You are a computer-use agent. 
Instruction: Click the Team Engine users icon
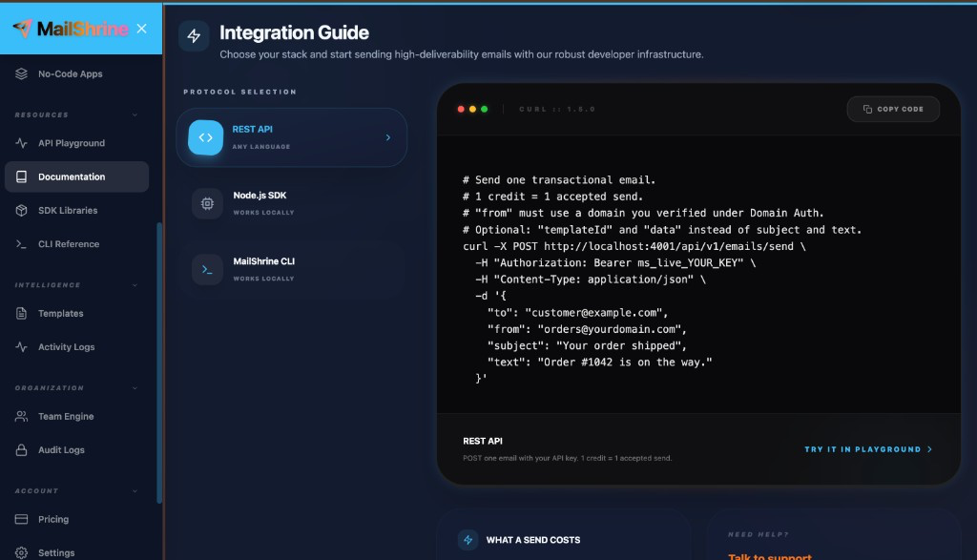coord(21,416)
